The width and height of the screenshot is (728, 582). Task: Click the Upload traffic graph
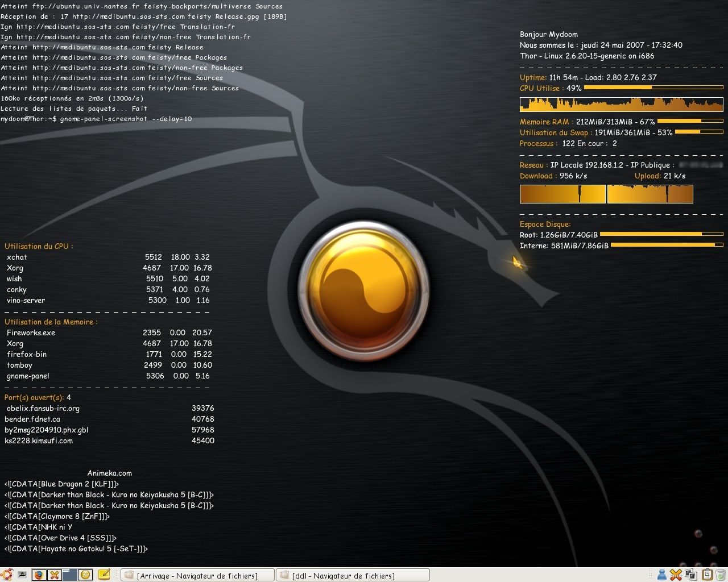pos(650,194)
